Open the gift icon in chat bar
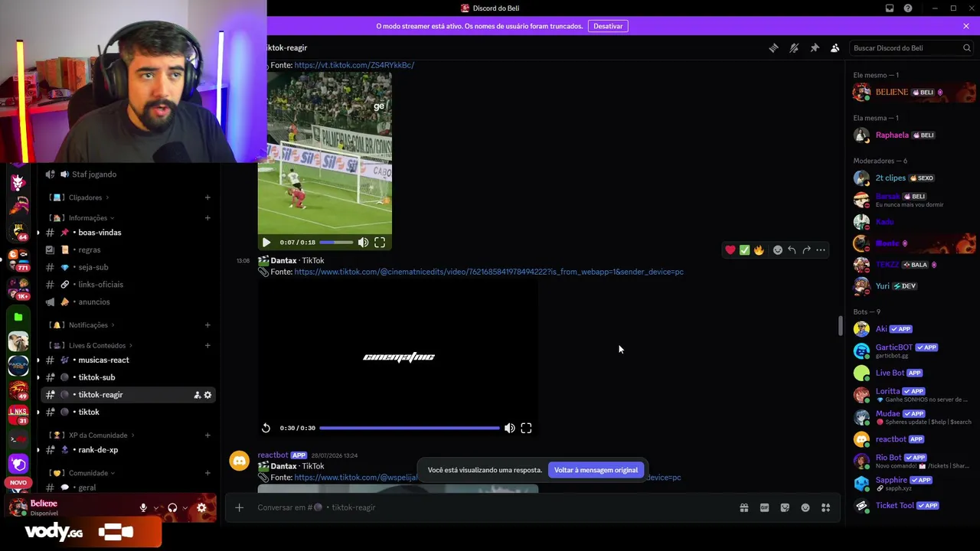The image size is (980, 551). pyautogui.click(x=744, y=507)
